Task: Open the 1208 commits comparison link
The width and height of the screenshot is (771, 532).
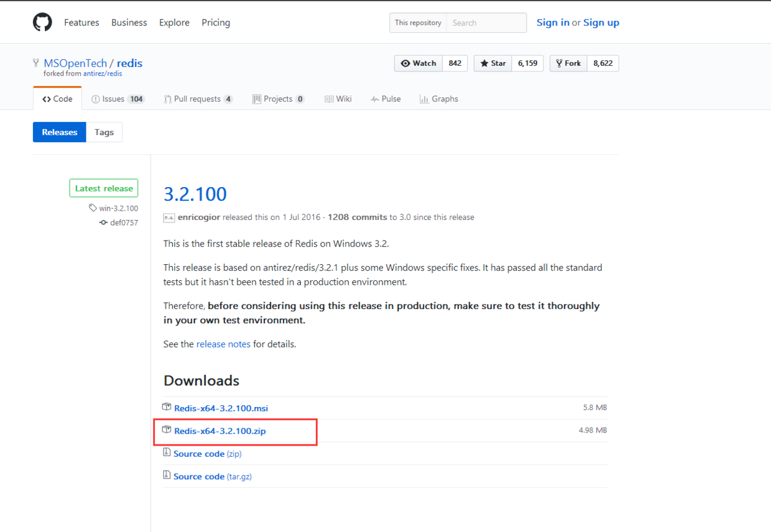Action: tap(358, 218)
